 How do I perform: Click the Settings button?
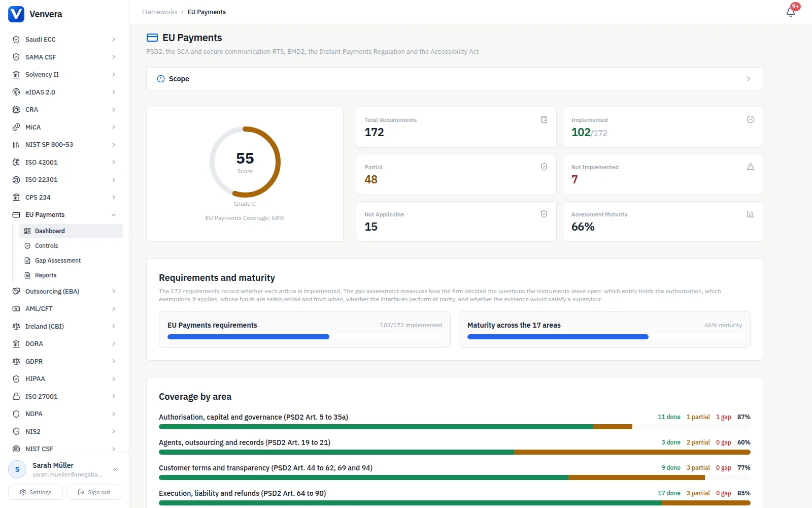tap(36, 492)
